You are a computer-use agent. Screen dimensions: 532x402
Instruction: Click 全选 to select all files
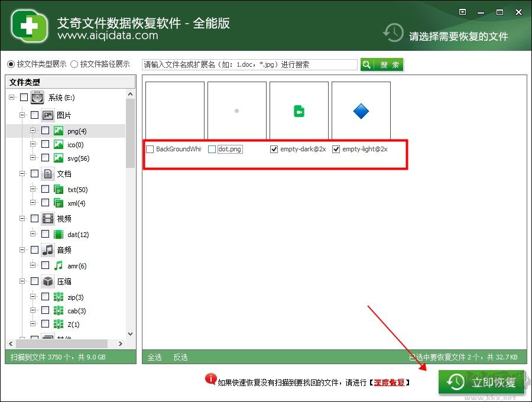(x=154, y=357)
